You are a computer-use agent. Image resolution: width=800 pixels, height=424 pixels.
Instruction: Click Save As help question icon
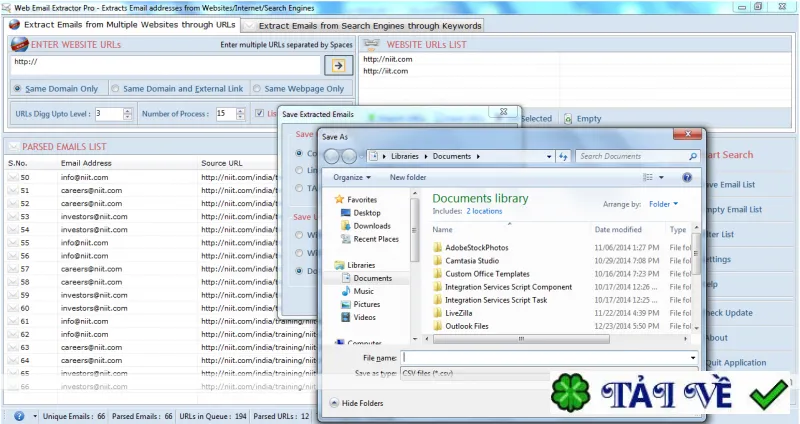coord(687,177)
